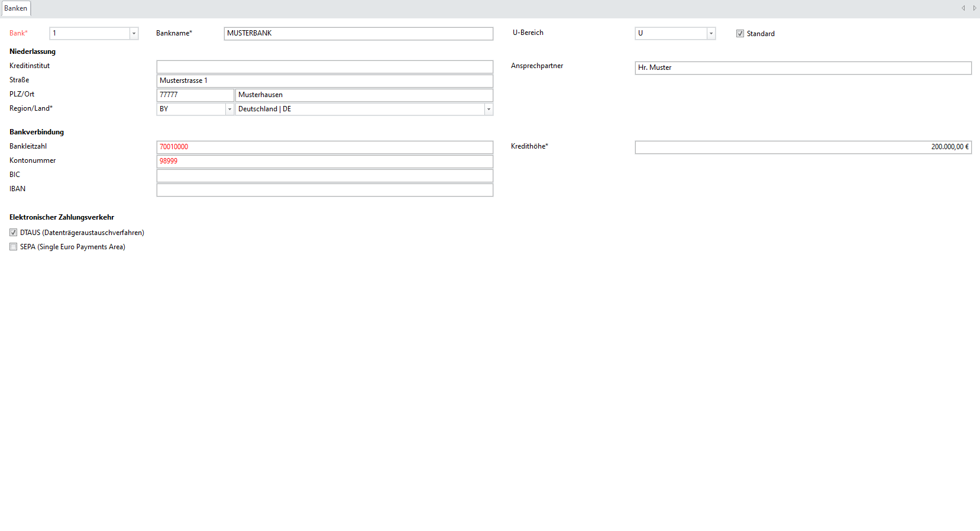
Task: Focus the empty BIC field
Action: [x=324, y=176]
